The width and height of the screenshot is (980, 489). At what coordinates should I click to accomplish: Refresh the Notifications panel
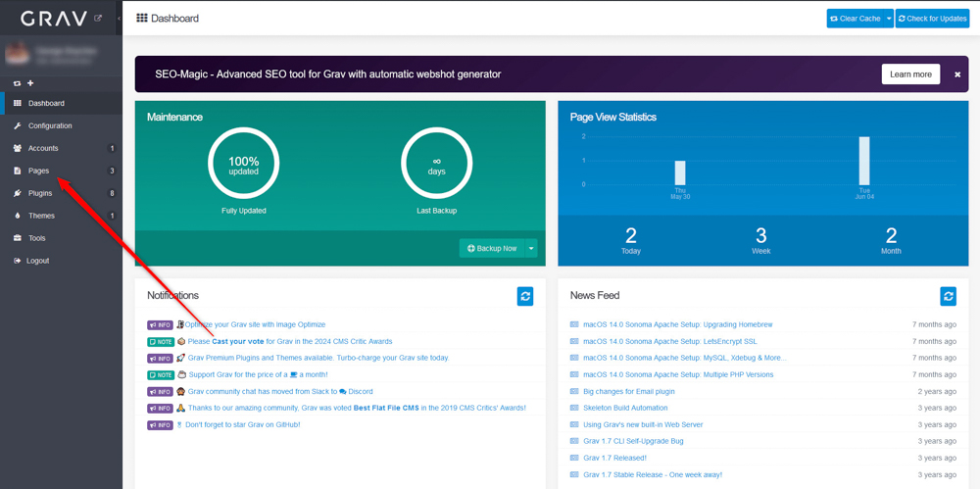pyautogui.click(x=525, y=296)
